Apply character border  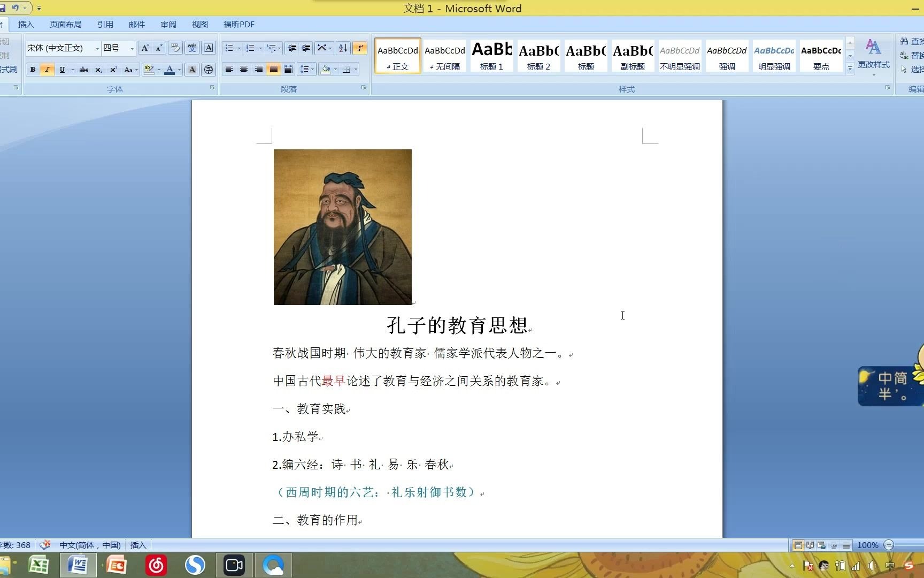click(209, 48)
